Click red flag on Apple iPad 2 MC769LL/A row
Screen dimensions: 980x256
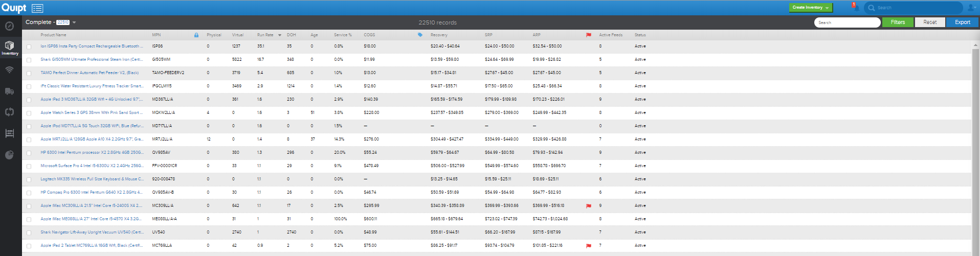(589, 246)
